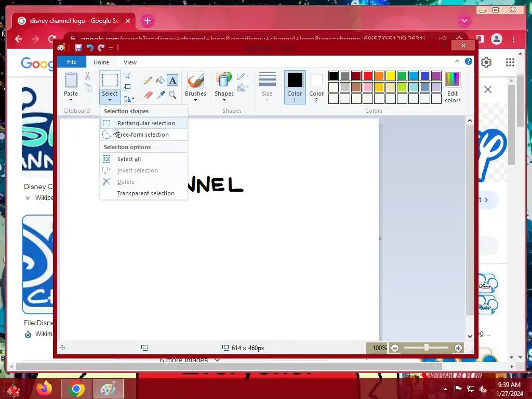Go back in the Chrome browser

tap(19, 39)
